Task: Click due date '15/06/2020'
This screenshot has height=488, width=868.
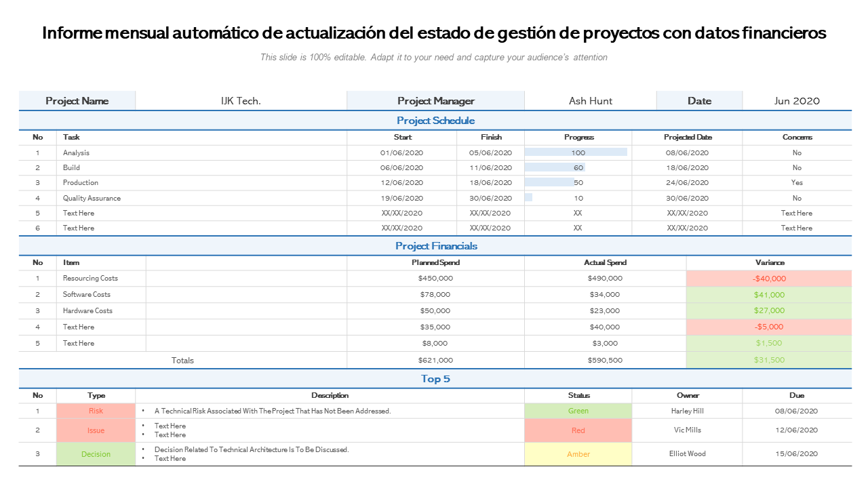Action: [797, 454]
